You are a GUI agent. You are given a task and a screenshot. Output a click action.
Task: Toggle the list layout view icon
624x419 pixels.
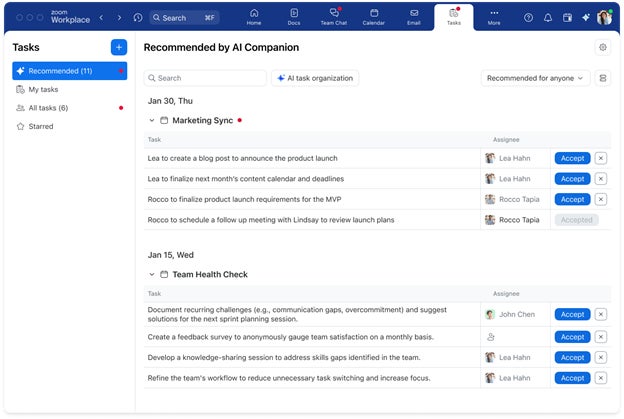(603, 78)
